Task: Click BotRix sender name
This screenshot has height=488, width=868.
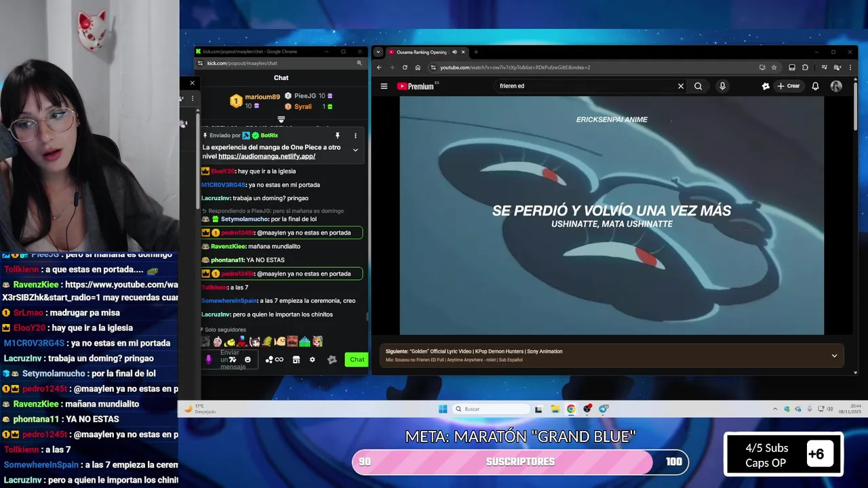Action: point(269,136)
